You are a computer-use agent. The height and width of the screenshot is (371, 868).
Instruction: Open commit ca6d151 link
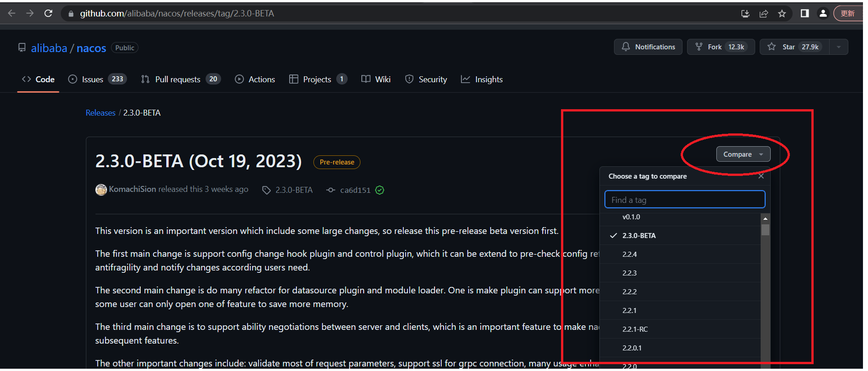(x=355, y=190)
